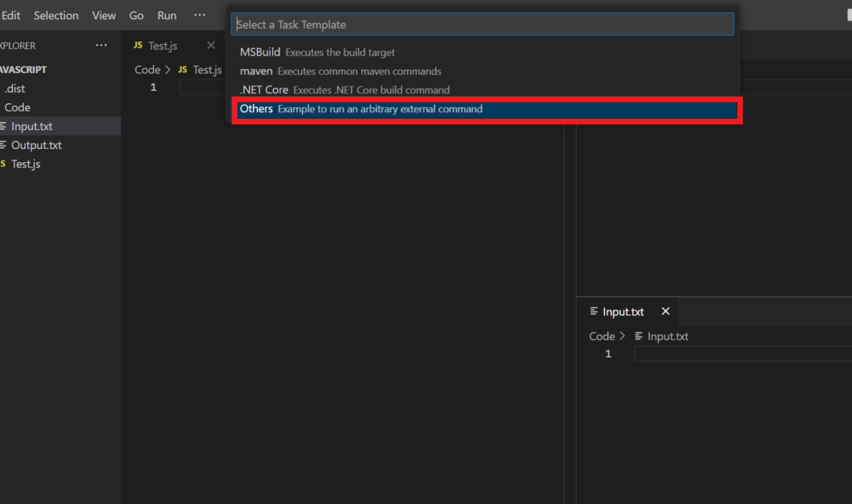The height and width of the screenshot is (504, 852).
Task: Close the Input.txt editor tab
Action: click(x=666, y=312)
